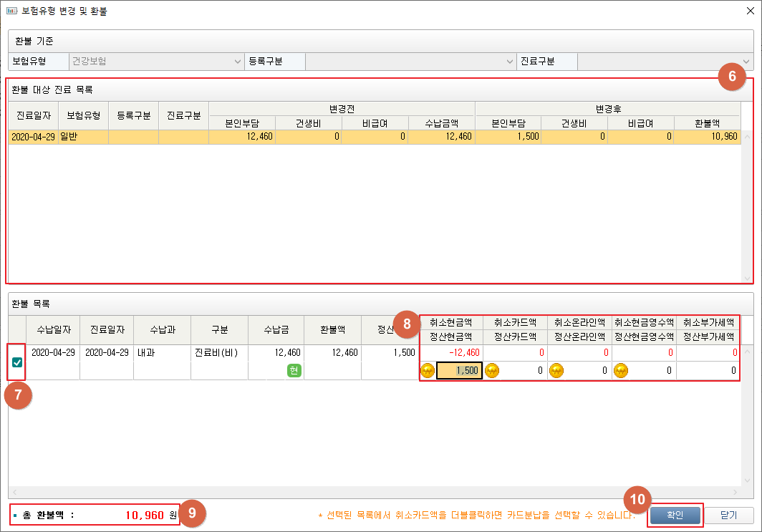Click the 닫기 button
This screenshot has height=532, width=762.
[x=728, y=516]
